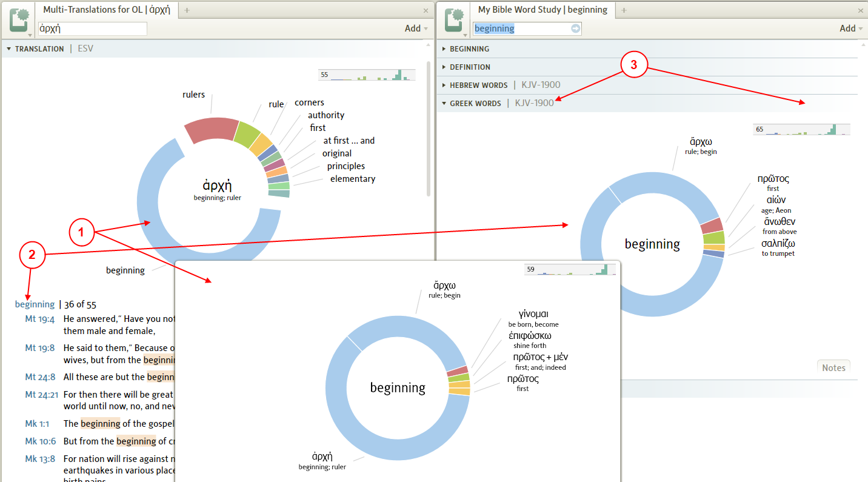This screenshot has height=482, width=868.
Task: Open the Mt 19:8 reference
Action: coord(40,348)
